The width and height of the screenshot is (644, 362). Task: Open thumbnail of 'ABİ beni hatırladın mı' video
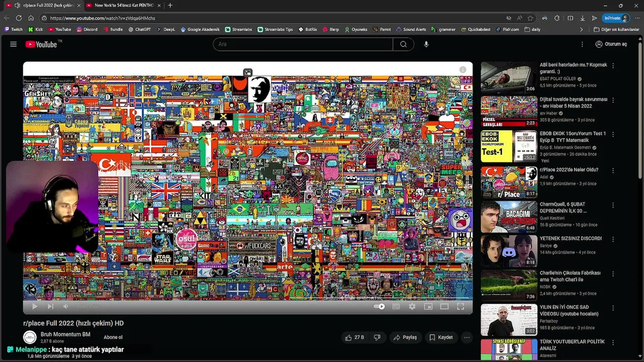click(509, 77)
